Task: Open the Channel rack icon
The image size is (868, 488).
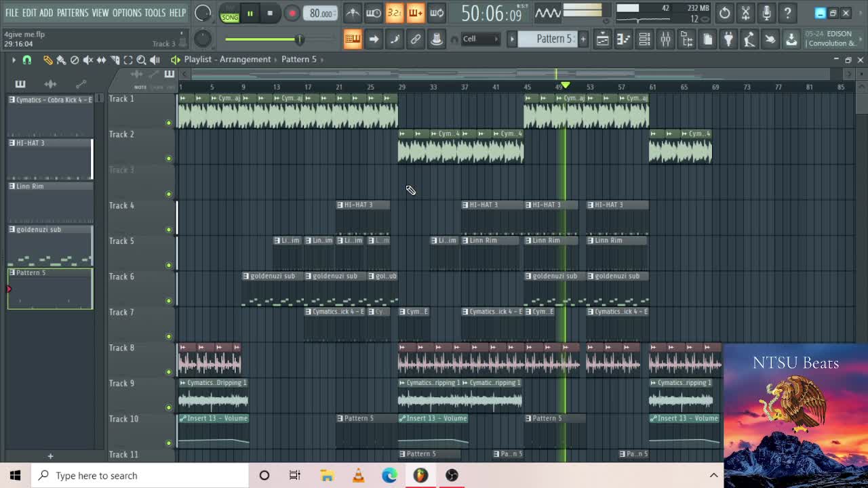Action: pos(644,39)
